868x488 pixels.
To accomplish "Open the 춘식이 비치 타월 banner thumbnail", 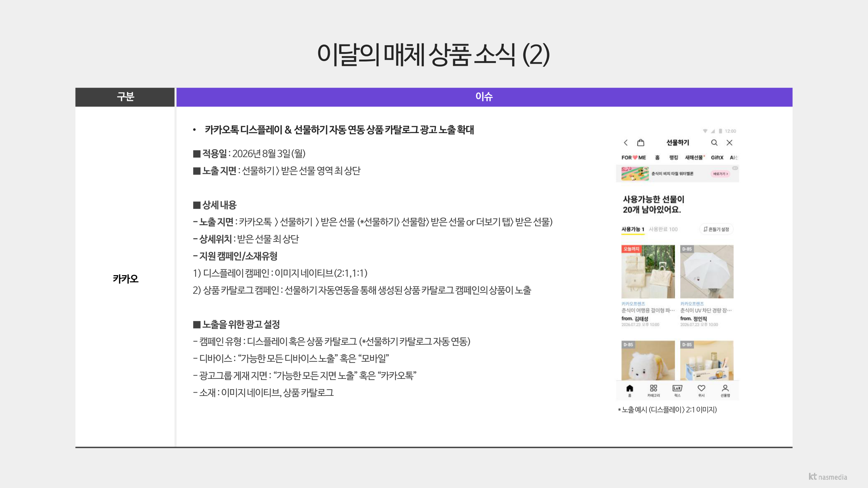I will coord(635,174).
